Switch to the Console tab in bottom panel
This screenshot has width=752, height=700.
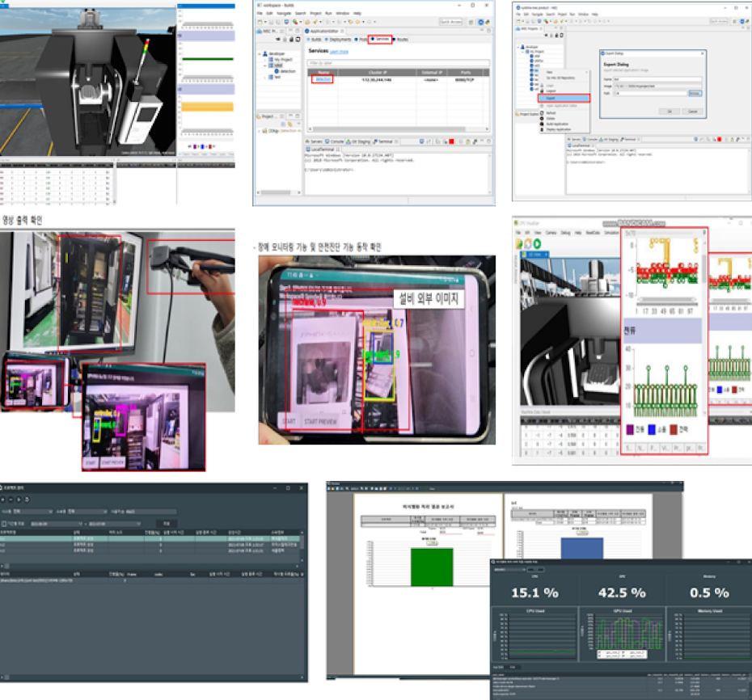point(336,141)
